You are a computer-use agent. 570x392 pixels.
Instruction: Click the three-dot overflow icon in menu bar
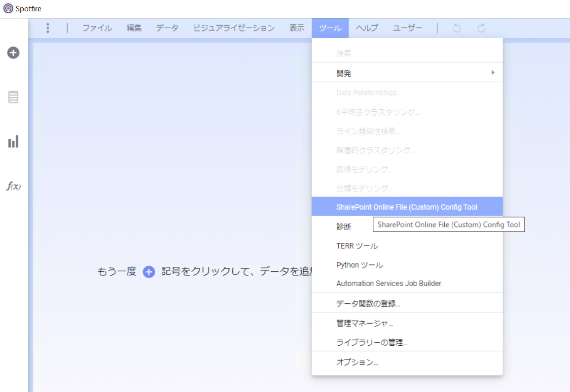48,28
